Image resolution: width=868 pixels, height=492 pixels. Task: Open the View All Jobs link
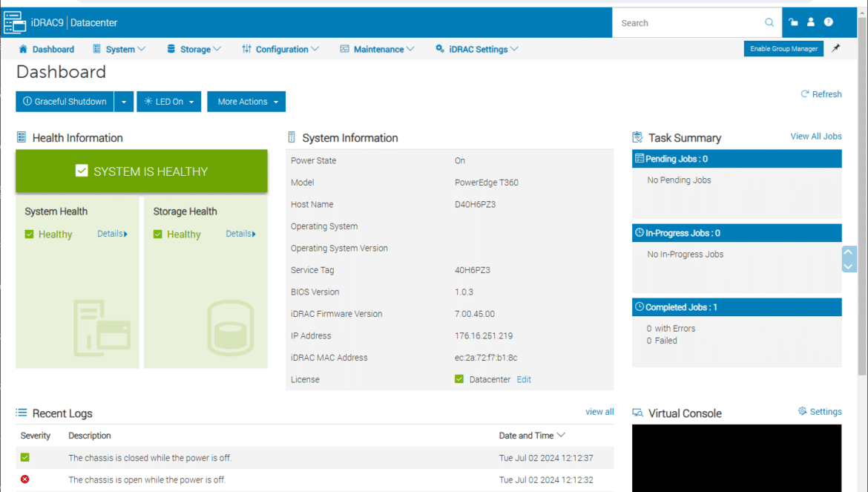(816, 136)
